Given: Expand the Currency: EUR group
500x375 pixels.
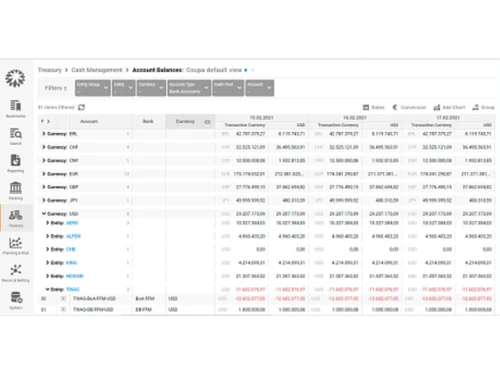Looking at the screenshot, I should point(44,174).
